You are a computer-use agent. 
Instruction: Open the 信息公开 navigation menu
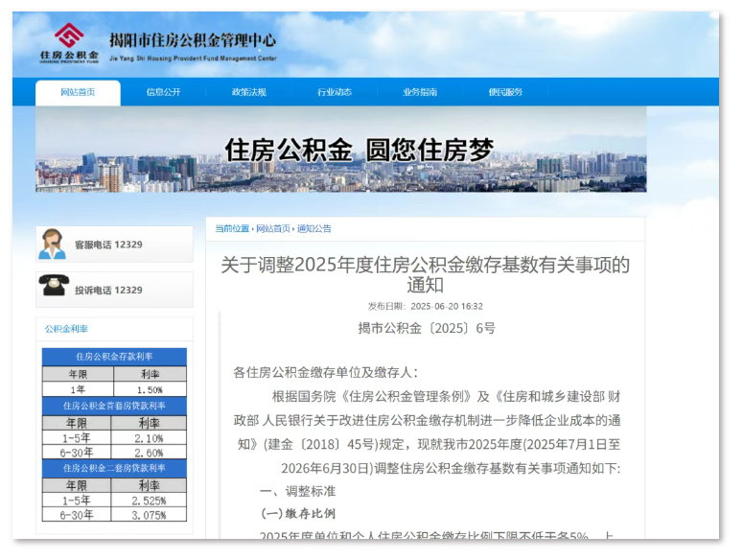[x=163, y=93]
